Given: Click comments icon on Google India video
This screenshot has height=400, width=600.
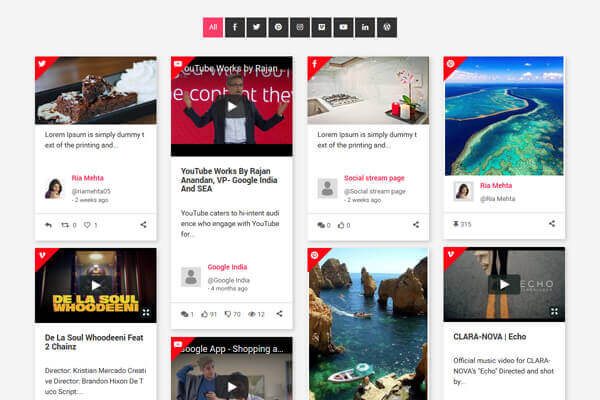Looking at the screenshot, I should (184, 314).
